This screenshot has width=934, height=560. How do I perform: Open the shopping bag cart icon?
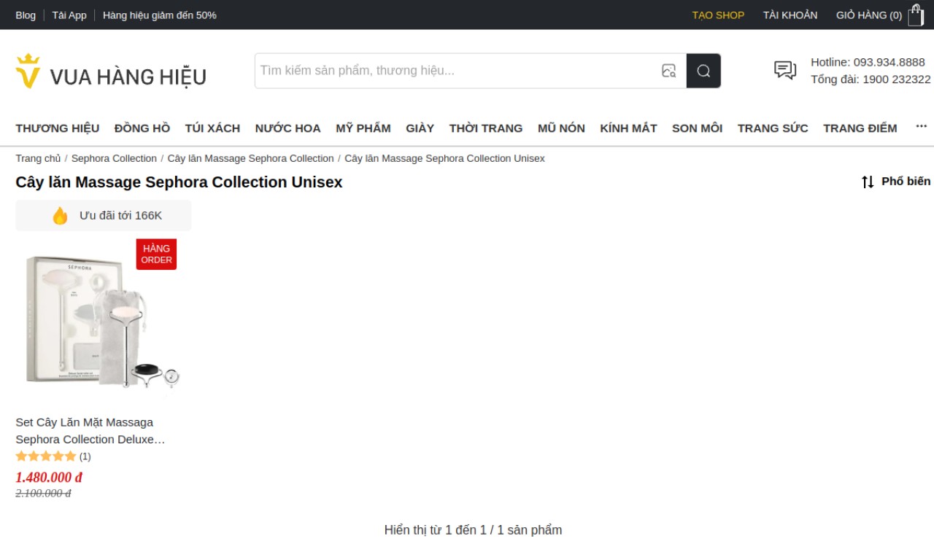(x=916, y=15)
